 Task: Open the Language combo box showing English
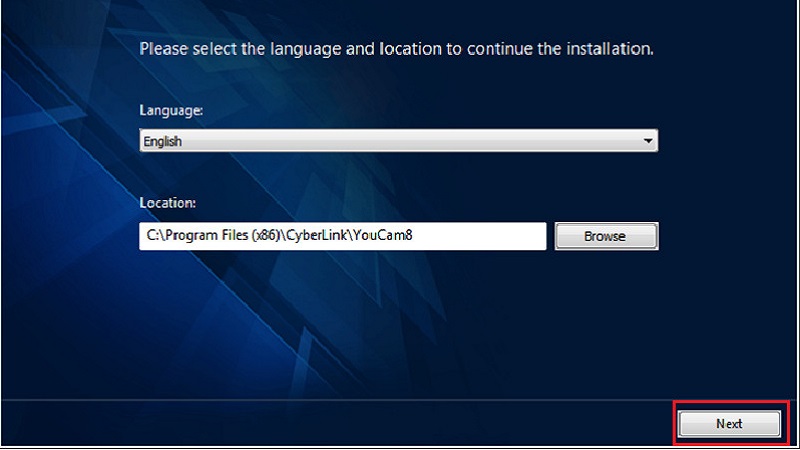[x=398, y=142]
